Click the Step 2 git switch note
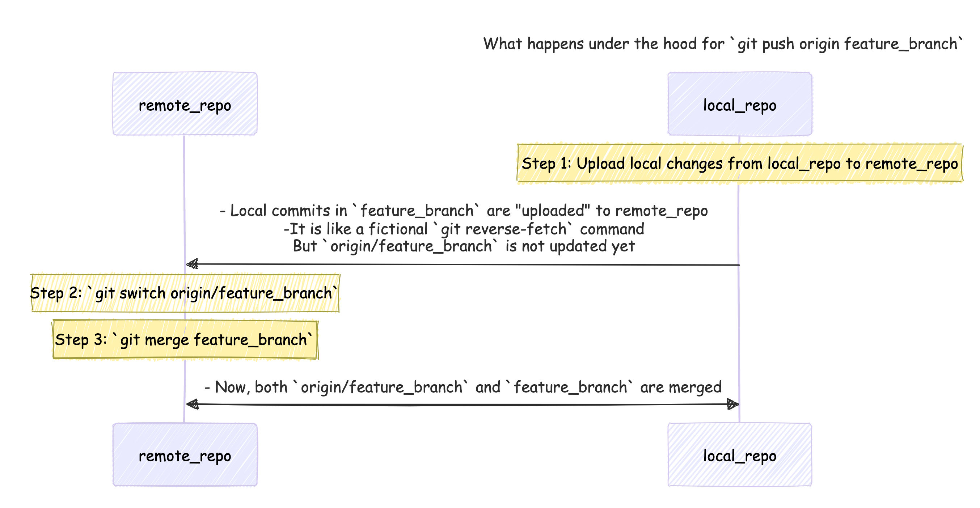The image size is (980, 508). tap(185, 293)
